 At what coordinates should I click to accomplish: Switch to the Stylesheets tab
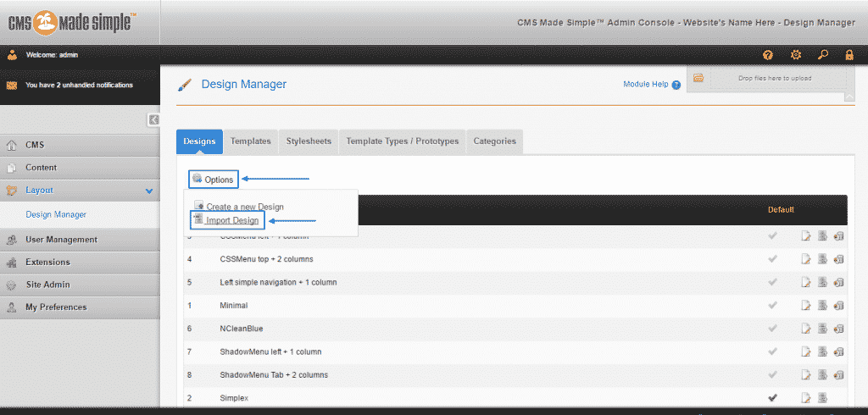[309, 141]
